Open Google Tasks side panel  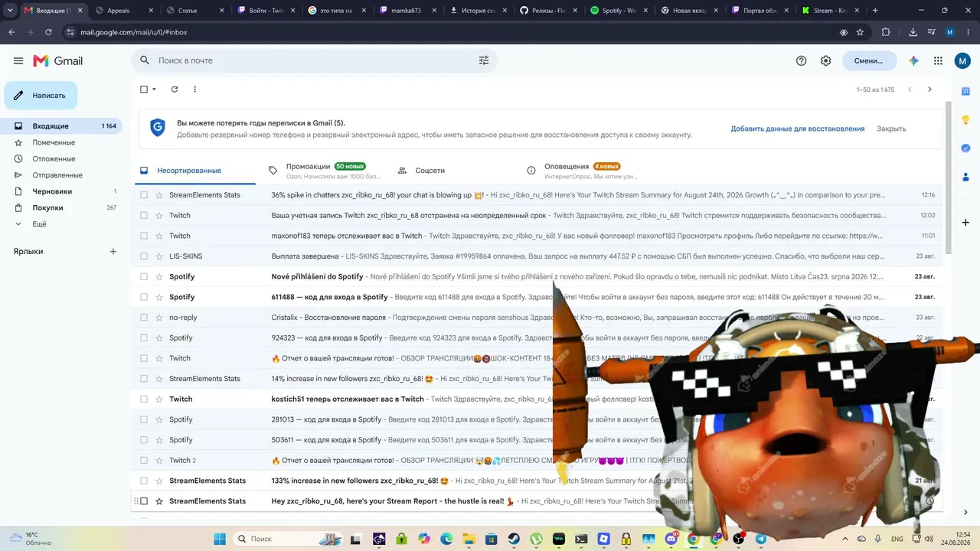965,148
